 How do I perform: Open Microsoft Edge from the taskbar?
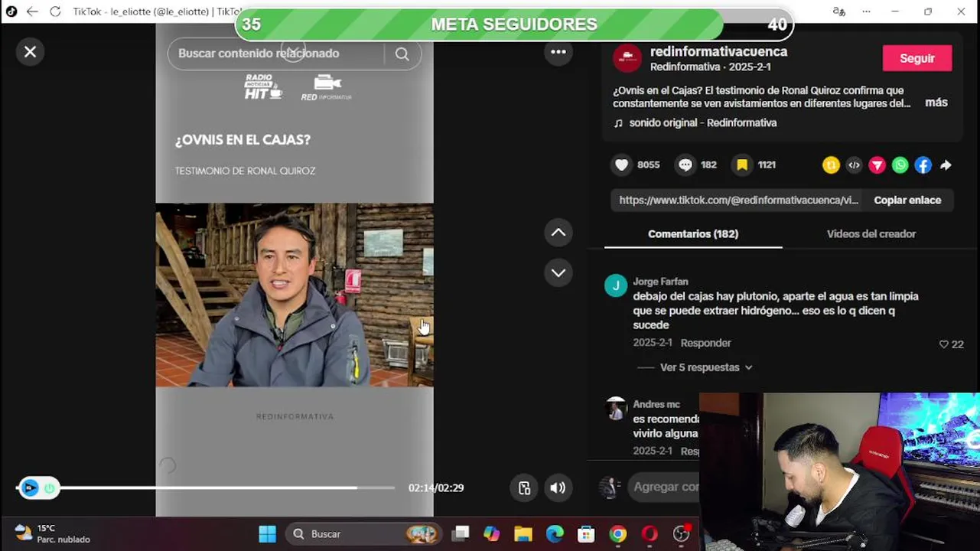click(x=555, y=534)
